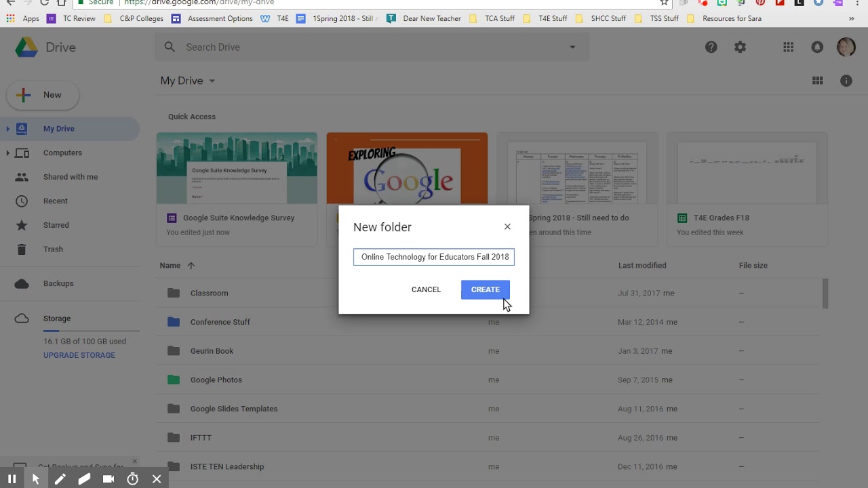Click the pause recording button in overlay toolbar
This screenshot has width=868, height=488.
pyautogui.click(x=12, y=479)
